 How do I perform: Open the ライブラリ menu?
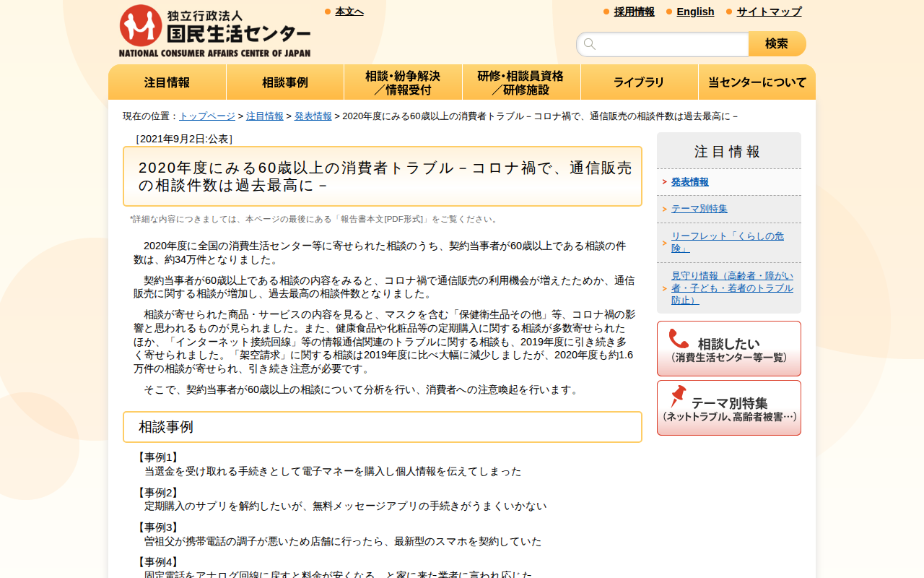pyautogui.click(x=639, y=82)
